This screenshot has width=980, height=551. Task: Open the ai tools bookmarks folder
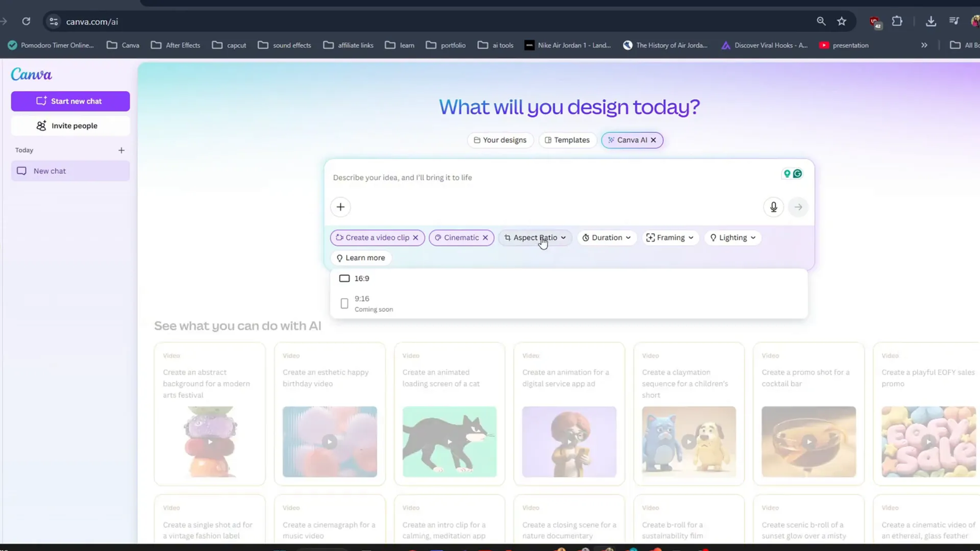[496, 45]
